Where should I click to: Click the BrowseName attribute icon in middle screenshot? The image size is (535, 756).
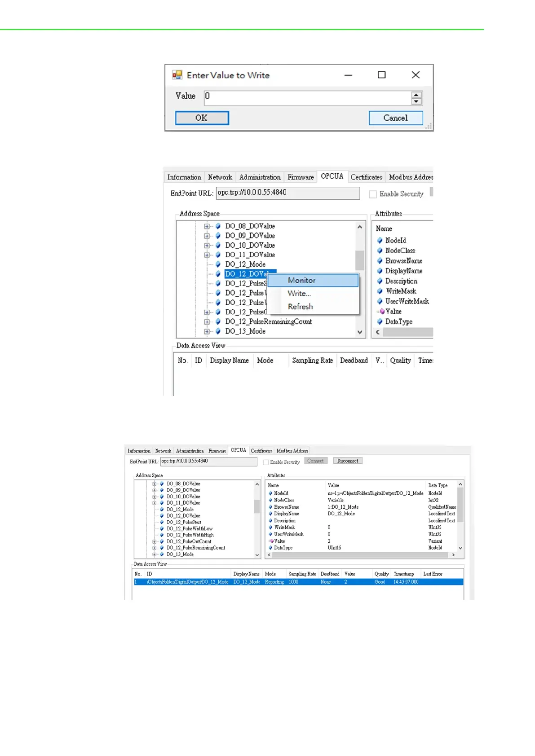(380, 261)
